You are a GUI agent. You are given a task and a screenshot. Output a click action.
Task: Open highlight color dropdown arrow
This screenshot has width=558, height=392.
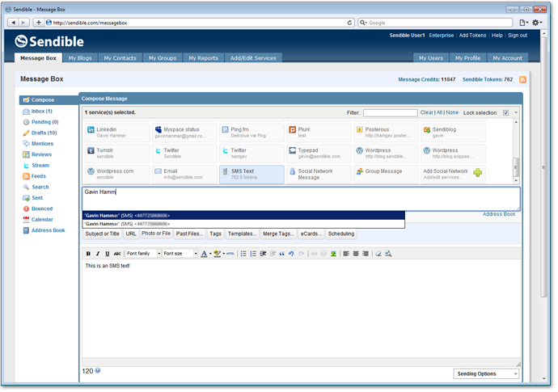point(224,255)
